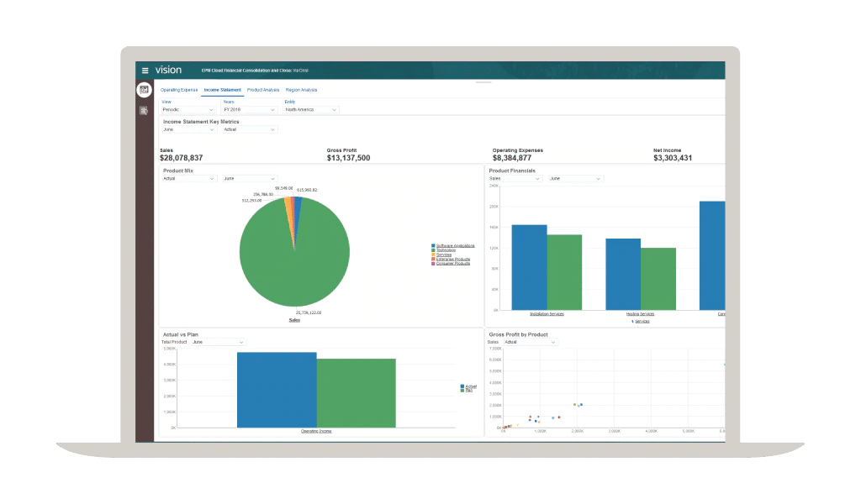Screen dimensions: 861x504
Task: Click the Operating Income axis label
Action: tap(316, 431)
